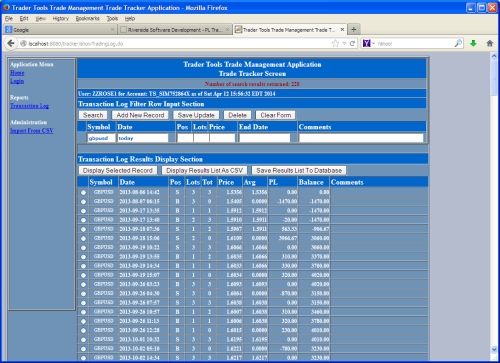Bookmark this page with the star icon
500x363 pixels.
coord(335,43)
